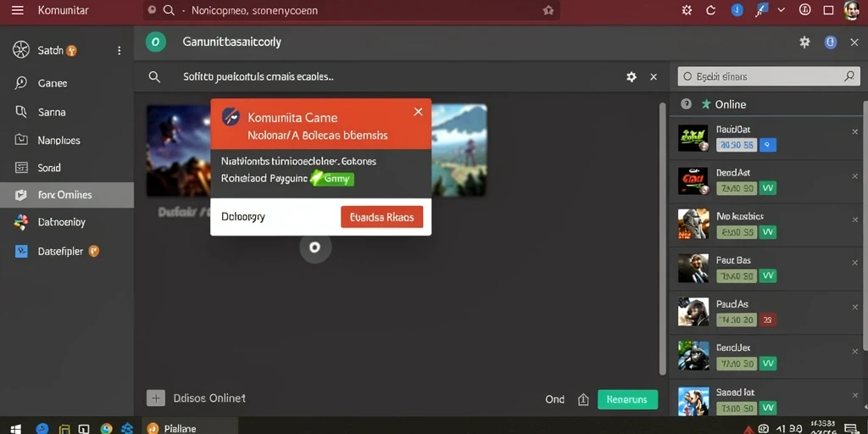Toggle the green Gnmy badge in the popup

tap(332, 179)
